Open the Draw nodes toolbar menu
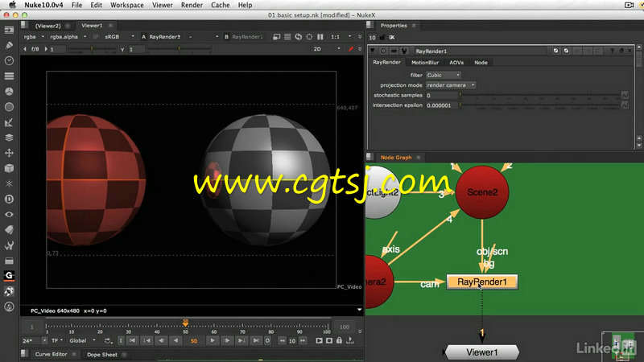 point(9,45)
